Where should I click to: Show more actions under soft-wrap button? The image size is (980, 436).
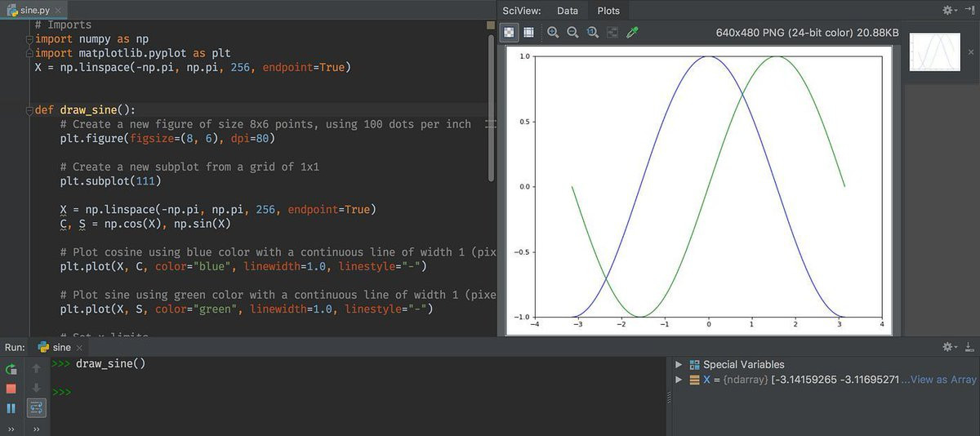pyautogui.click(x=36, y=429)
